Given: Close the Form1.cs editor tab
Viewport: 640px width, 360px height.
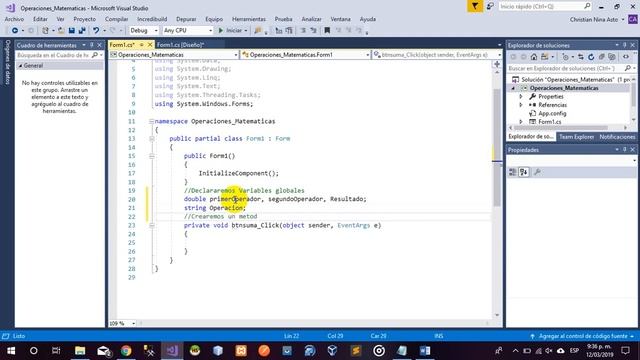Looking at the screenshot, I should pyautogui.click(x=150, y=44).
